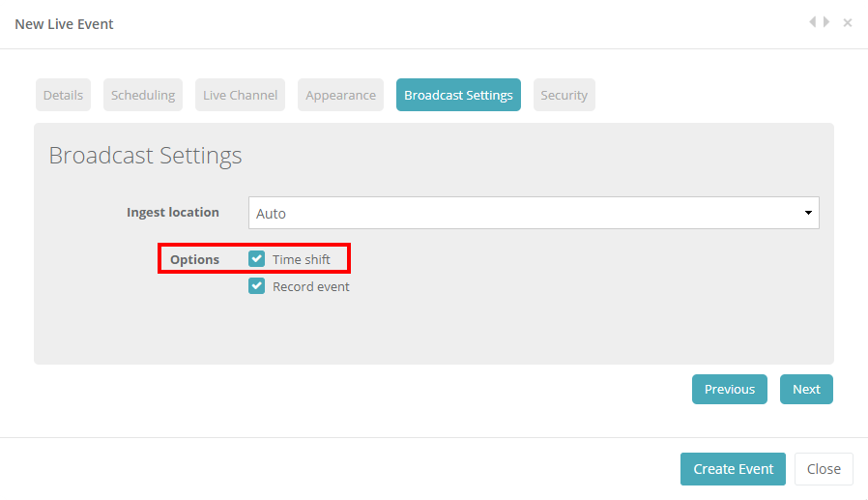This screenshot has width=868, height=500.
Task: Open the Ingest location dropdown
Action: tap(534, 213)
